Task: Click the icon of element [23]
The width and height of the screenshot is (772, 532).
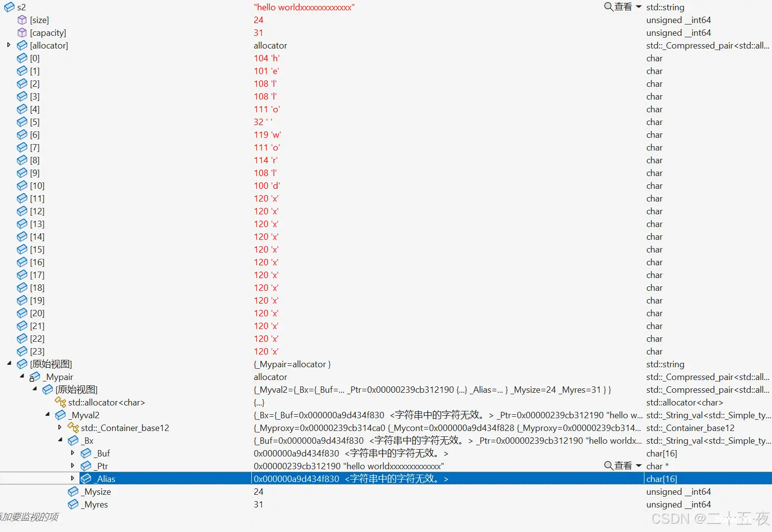Action: [x=22, y=352]
